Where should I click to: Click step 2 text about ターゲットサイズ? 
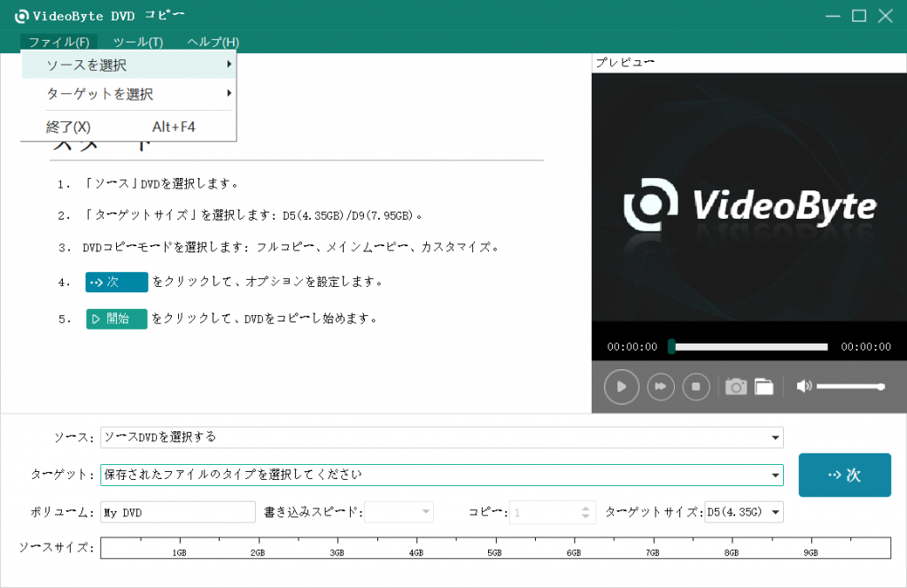(252, 215)
